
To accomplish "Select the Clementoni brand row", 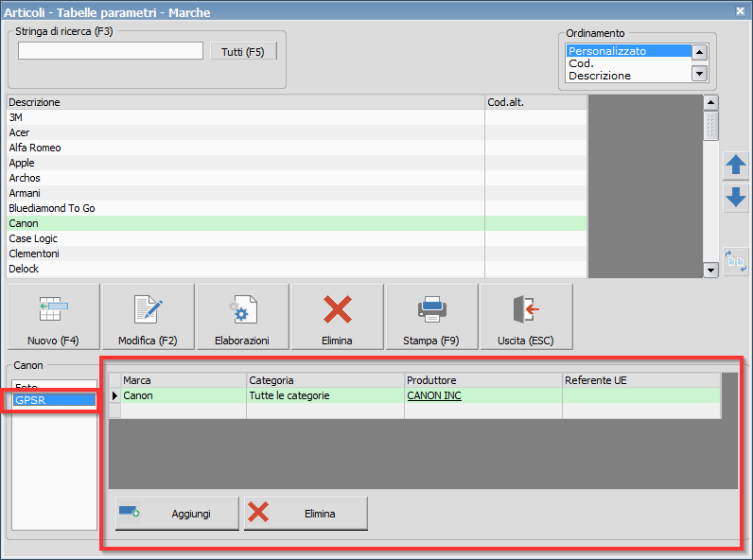I will (x=297, y=254).
